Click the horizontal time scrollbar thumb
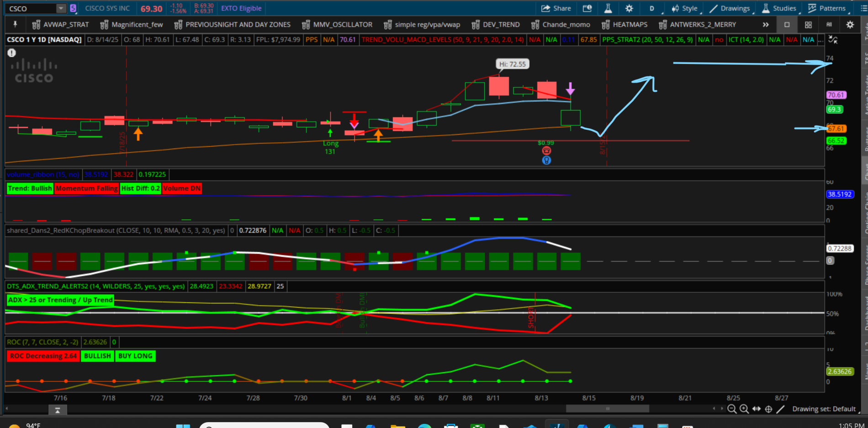Screen dimensions: 868x428 pos(607,409)
